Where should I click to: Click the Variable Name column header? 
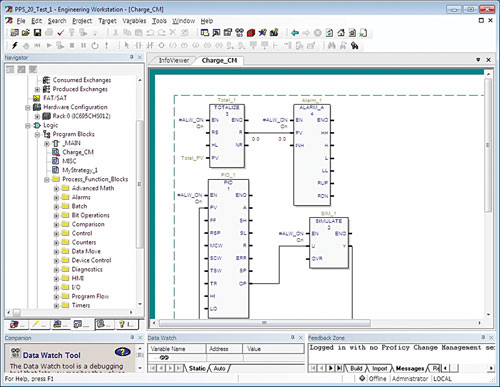tap(177, 349)
